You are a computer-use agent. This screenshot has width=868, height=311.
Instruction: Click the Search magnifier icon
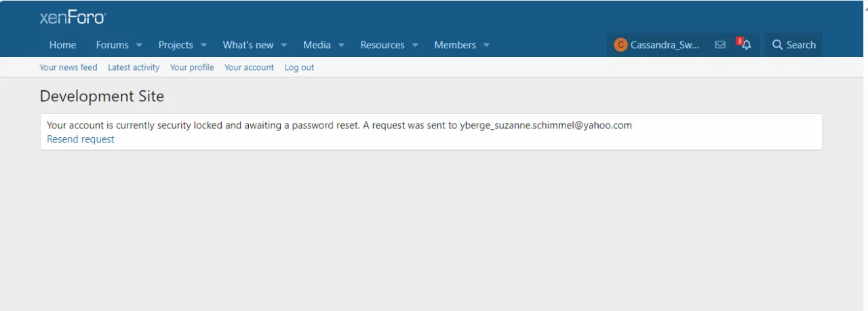click(x=777, y=45)
